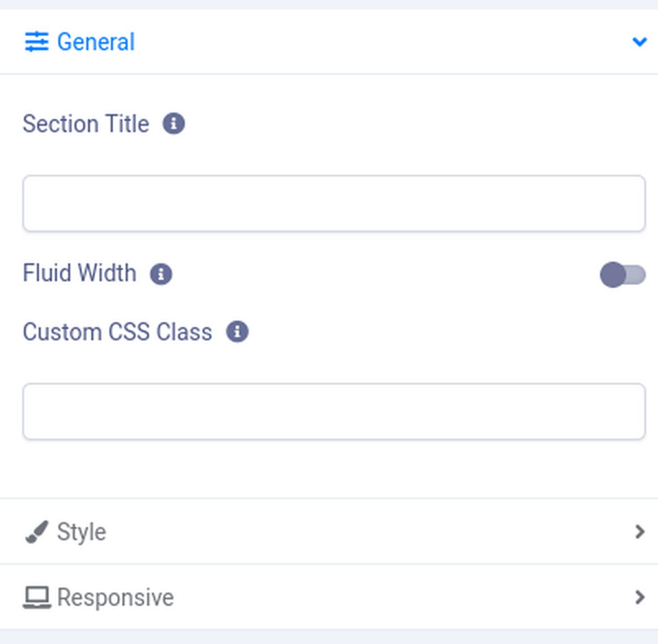Open the Style section label
This screenshot has height=644, width=658.
pyautogui.click(x=81, y=532)
